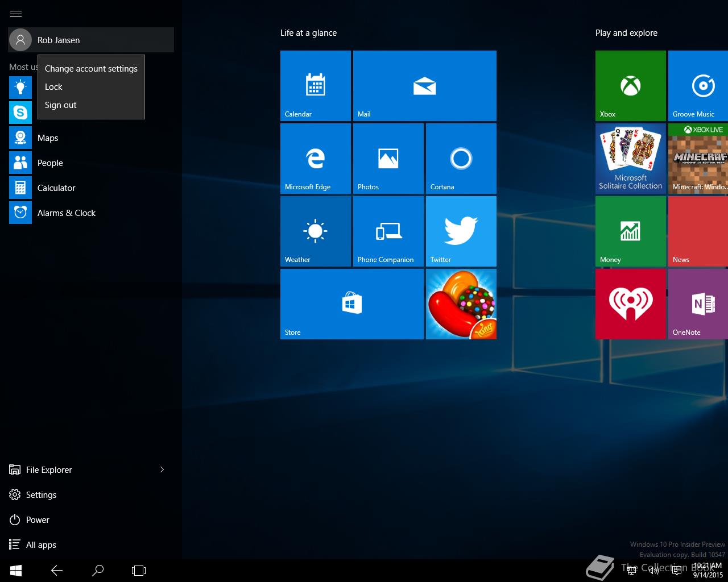Image resolution: width=728 pixels, height=582 pixels.
Task: Open the Twitter tile
Action: 461,231
